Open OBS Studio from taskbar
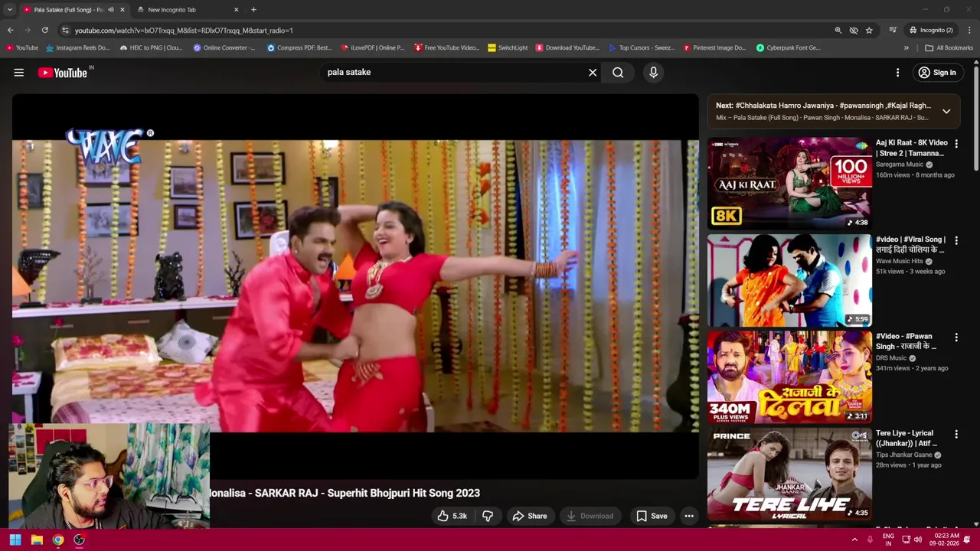980x551 pixels. (x=79, y=540)
